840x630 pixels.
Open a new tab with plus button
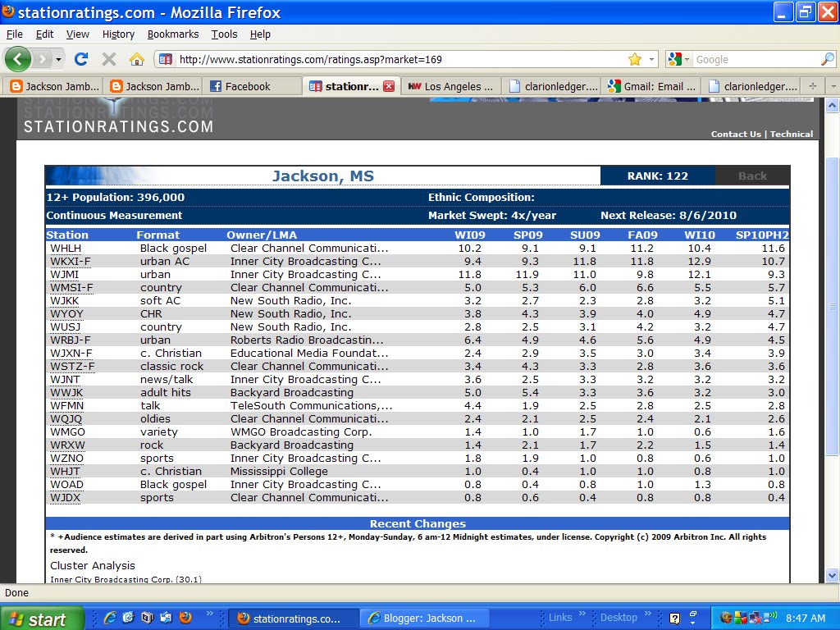click(x=813, y=85)
